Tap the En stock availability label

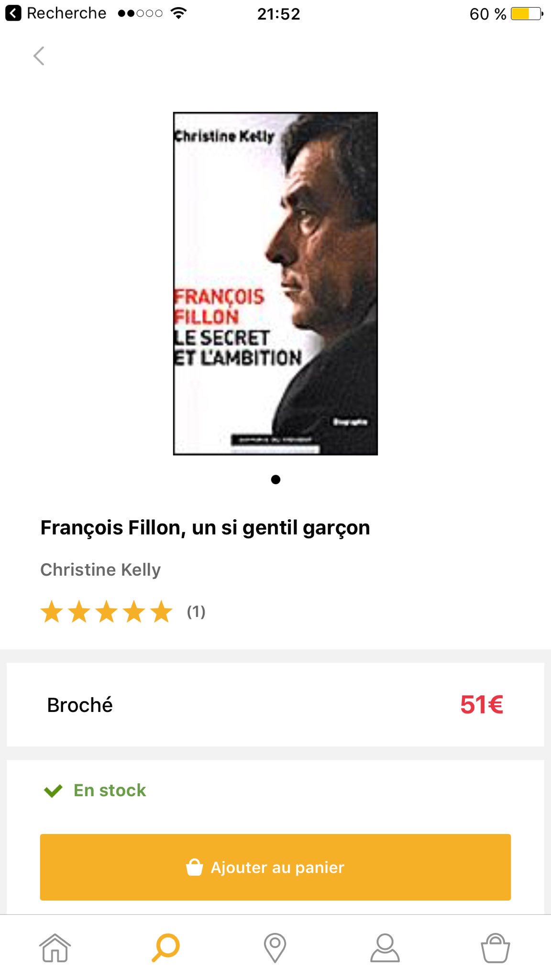coord(110,790)
